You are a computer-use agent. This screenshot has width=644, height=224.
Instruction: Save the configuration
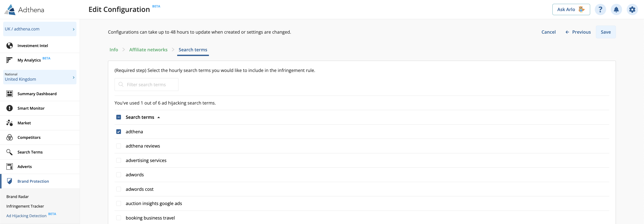[x=605, y=32]
